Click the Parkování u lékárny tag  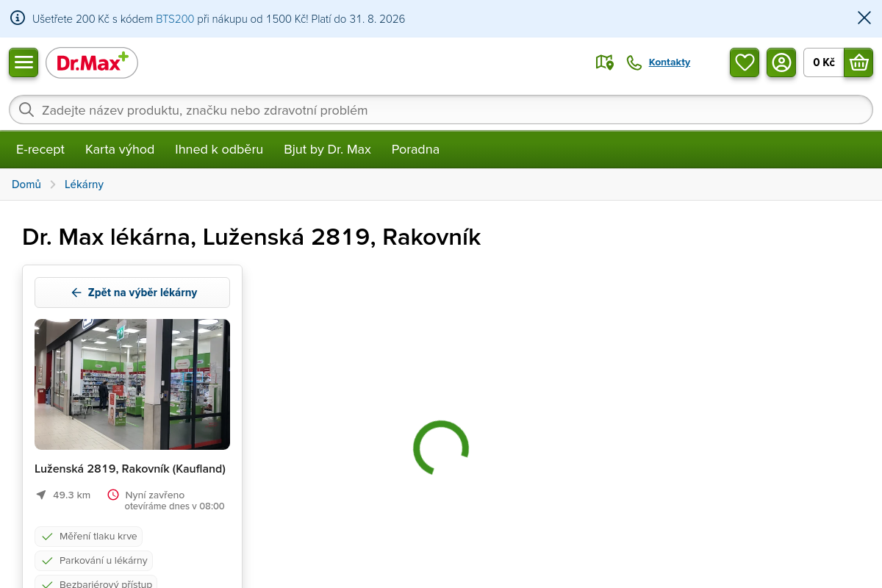tap(93, 561)
